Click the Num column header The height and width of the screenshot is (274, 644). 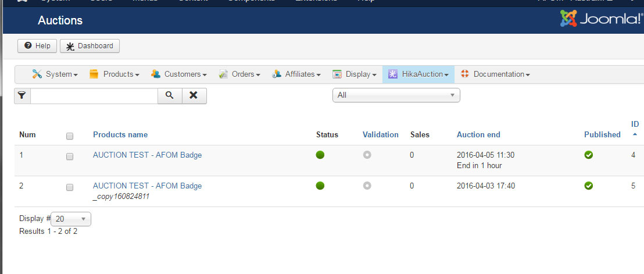[27, 135]
